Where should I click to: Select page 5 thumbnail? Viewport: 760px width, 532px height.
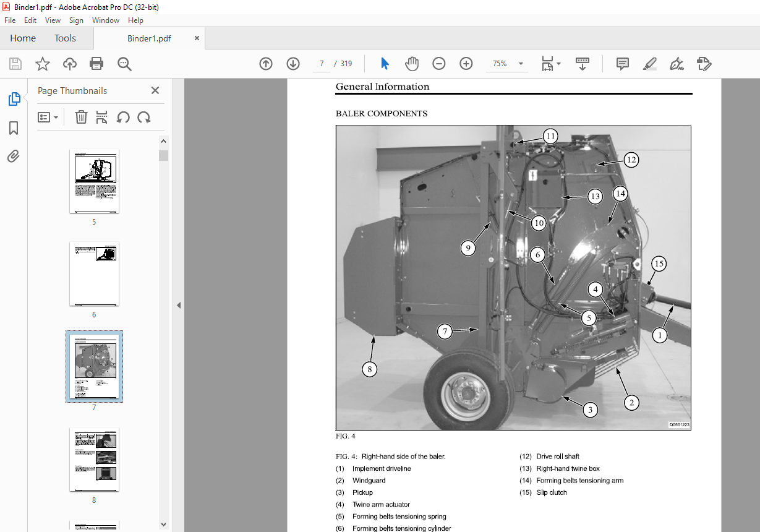(94, 182)
